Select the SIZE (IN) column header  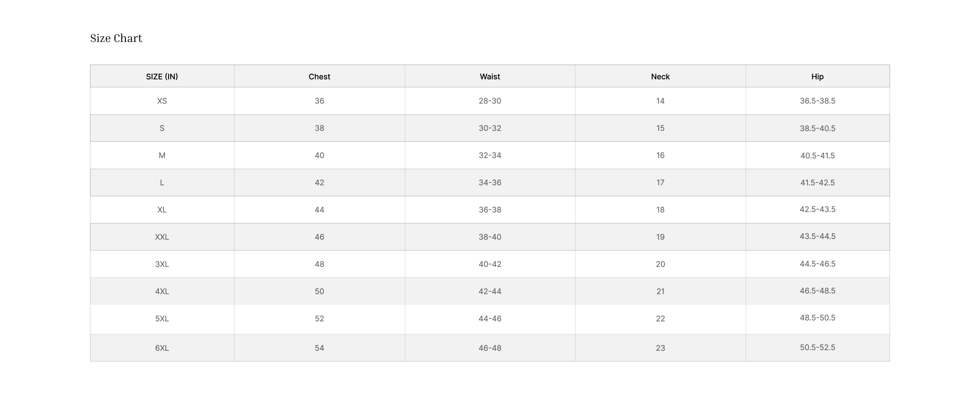coord(162,77)
